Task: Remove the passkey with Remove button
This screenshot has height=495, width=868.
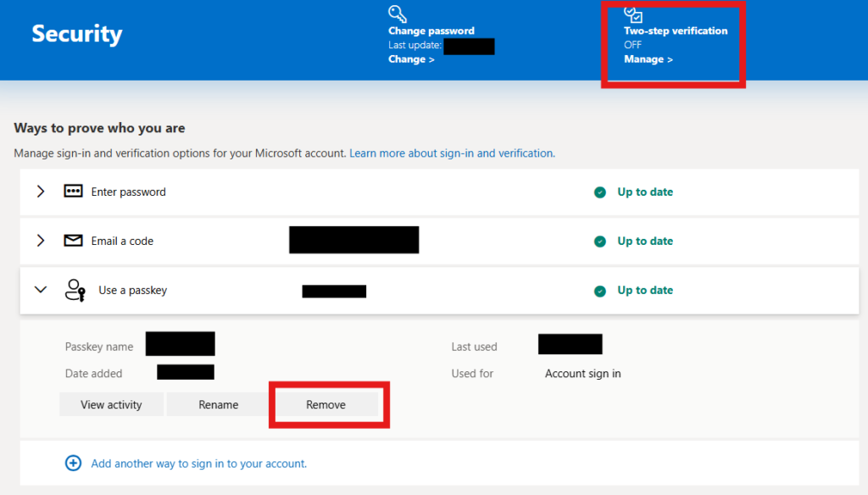Action: [325, 405]
